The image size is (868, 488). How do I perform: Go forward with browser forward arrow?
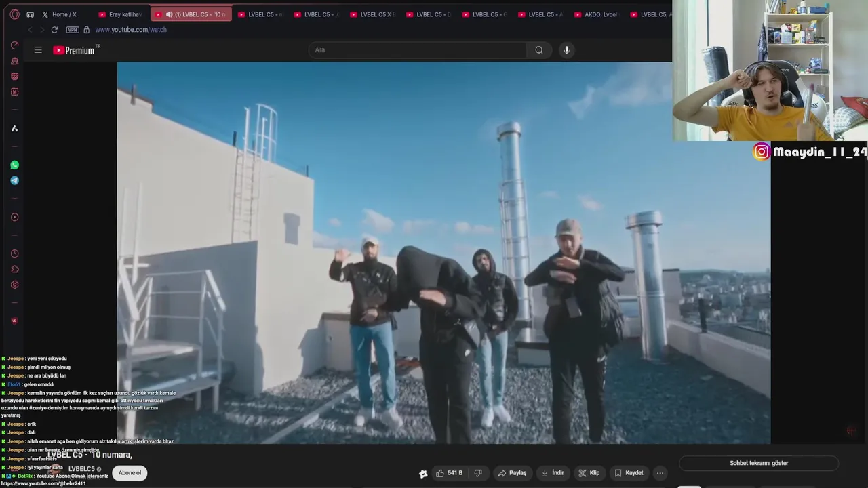coord(42,30)
